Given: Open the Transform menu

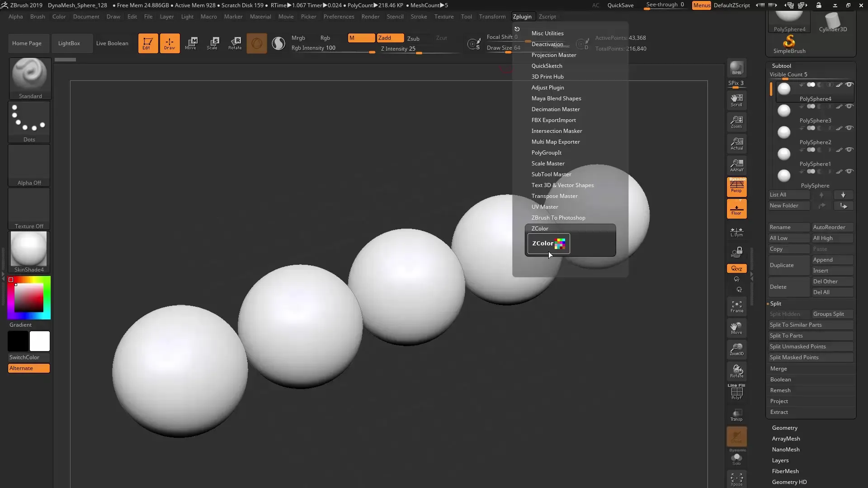Looking at the screenshot, I should 492,17.
